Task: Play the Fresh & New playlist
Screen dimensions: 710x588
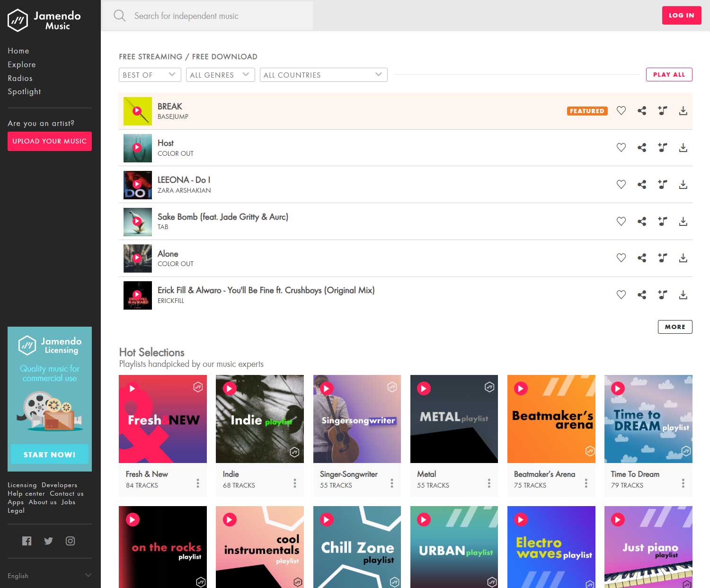Action: point(133,388)
